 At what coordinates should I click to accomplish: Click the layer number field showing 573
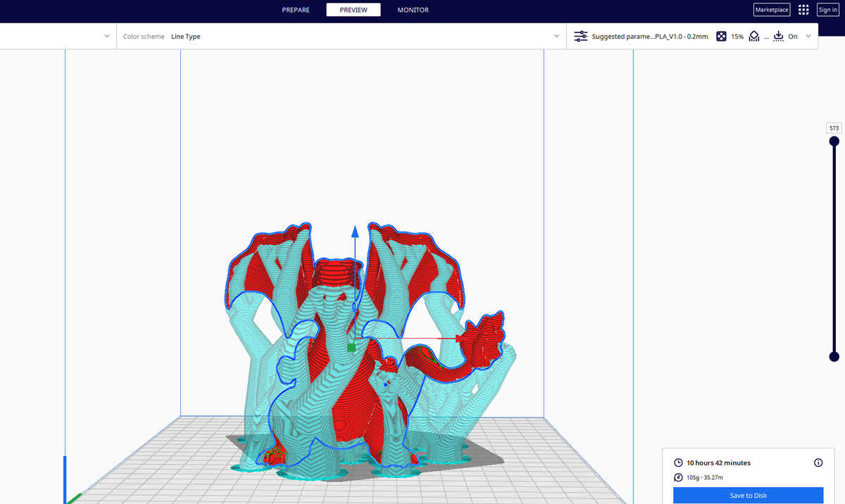pyautogui.click(x=834, y=127)
